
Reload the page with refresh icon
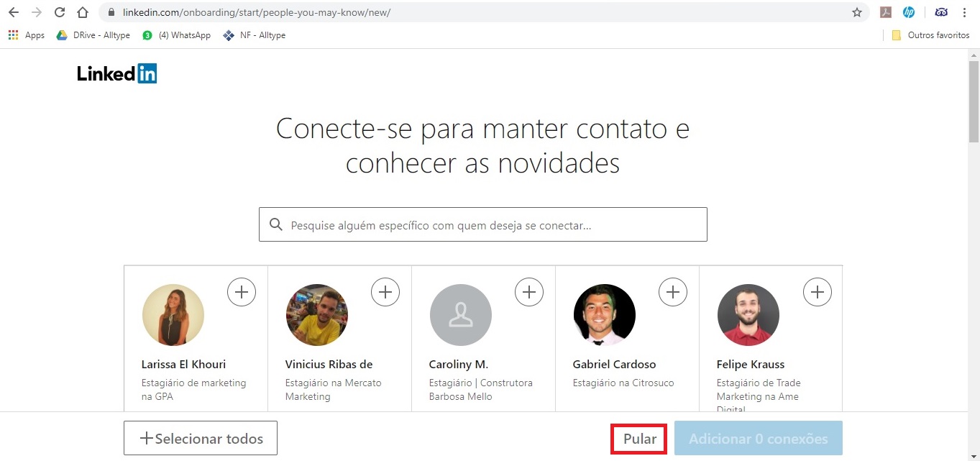click(x=60, y=12)
